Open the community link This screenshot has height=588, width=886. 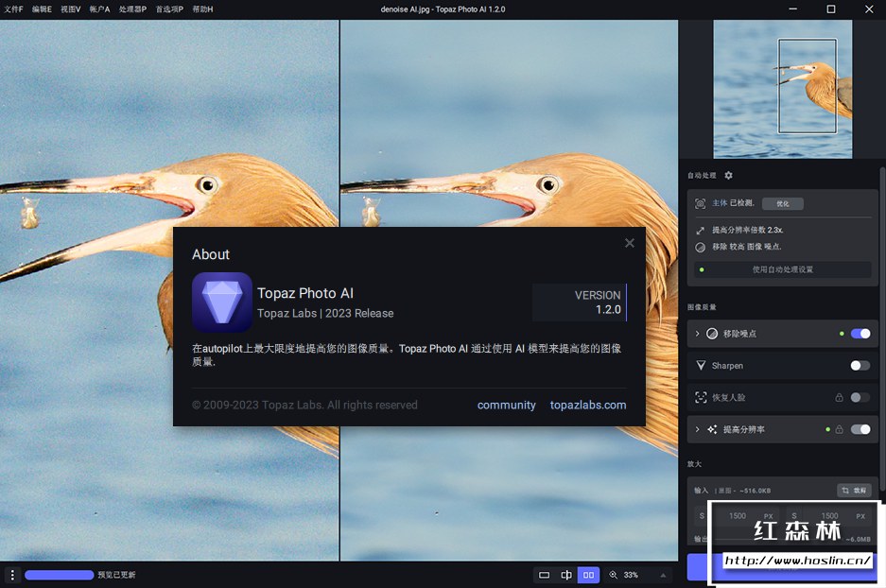506,405
